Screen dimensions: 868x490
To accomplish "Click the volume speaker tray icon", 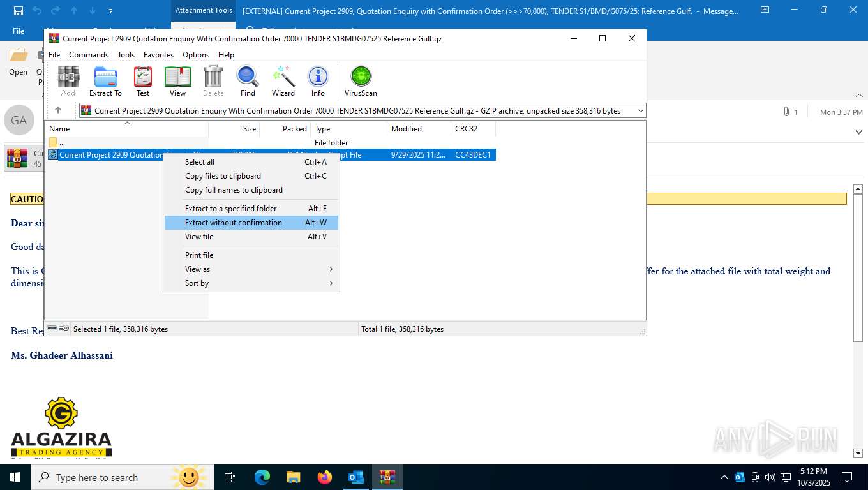I will click(x=770, y=477).
